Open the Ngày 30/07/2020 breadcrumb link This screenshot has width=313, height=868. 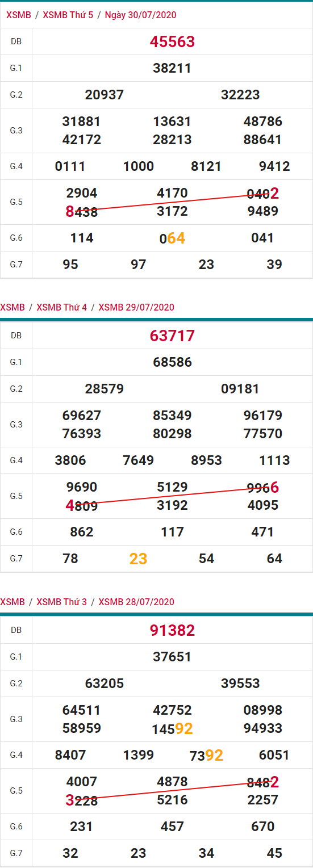click(140, 15)
